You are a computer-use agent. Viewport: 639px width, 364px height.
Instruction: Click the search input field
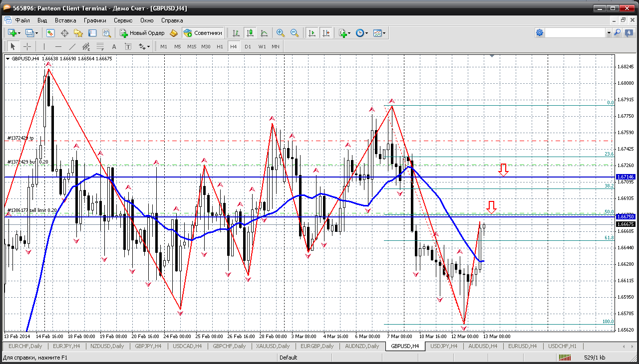click(x=575, y=33)
